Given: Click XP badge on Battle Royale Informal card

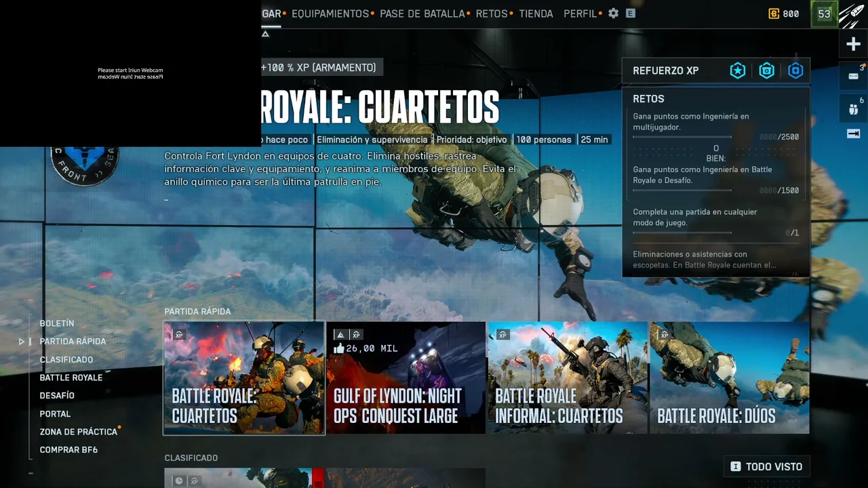Looking at the screenshot, I should pos(502,334).
